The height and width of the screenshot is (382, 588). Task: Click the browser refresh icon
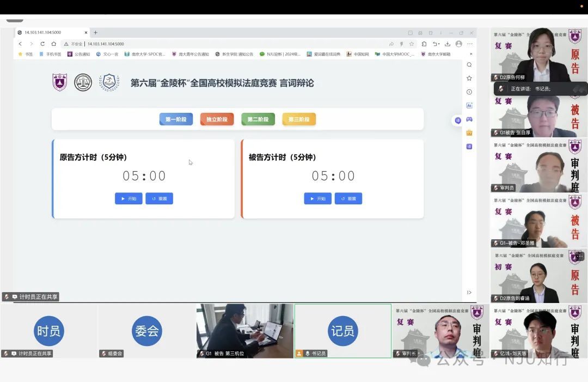[42, 44]
